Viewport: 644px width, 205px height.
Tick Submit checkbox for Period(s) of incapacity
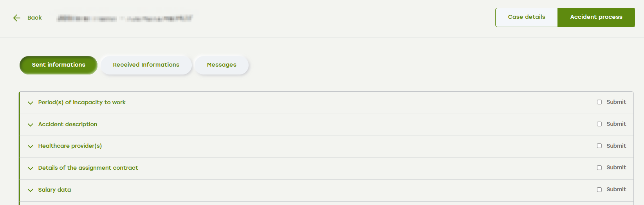click(599, 102)
